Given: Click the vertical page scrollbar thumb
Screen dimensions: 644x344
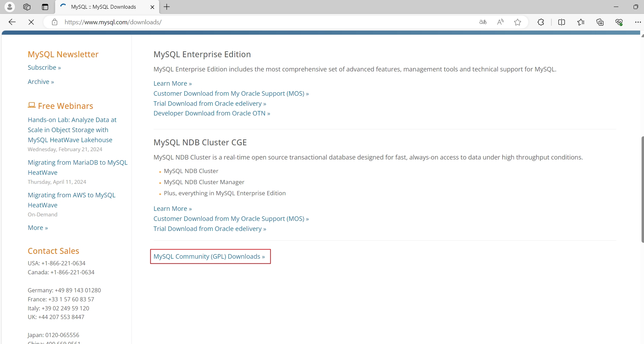Looking at the screenshot, I should (x=642, y=189).
